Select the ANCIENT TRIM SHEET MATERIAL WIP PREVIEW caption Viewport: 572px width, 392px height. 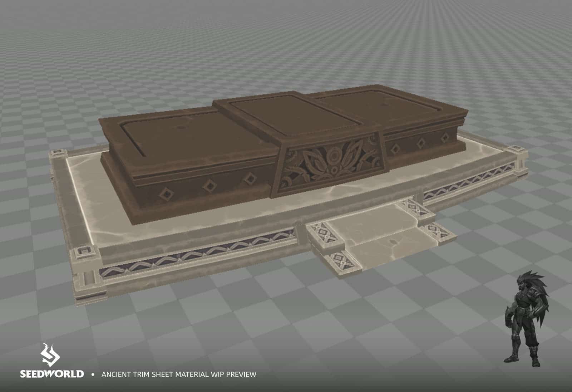tap(179, 374)
